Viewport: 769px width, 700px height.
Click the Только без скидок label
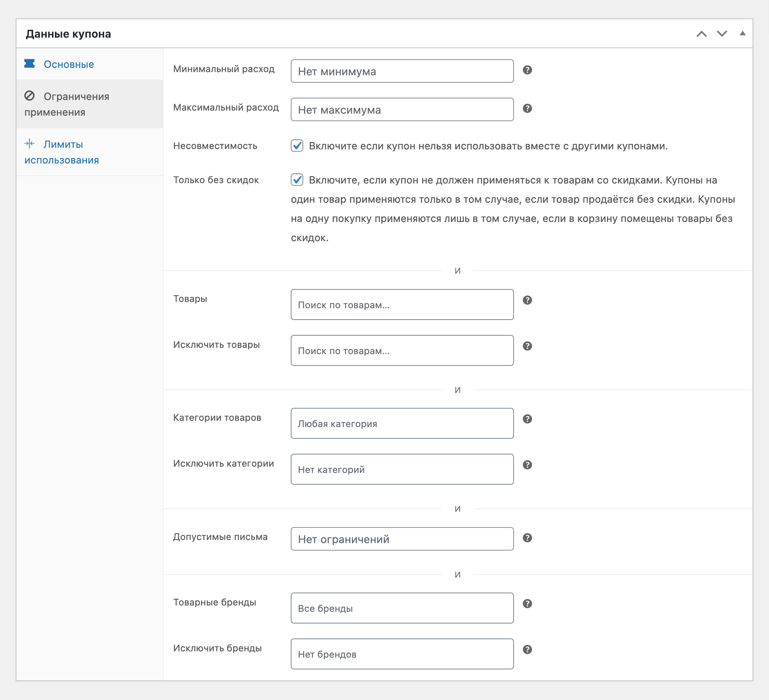coord(216,180)
